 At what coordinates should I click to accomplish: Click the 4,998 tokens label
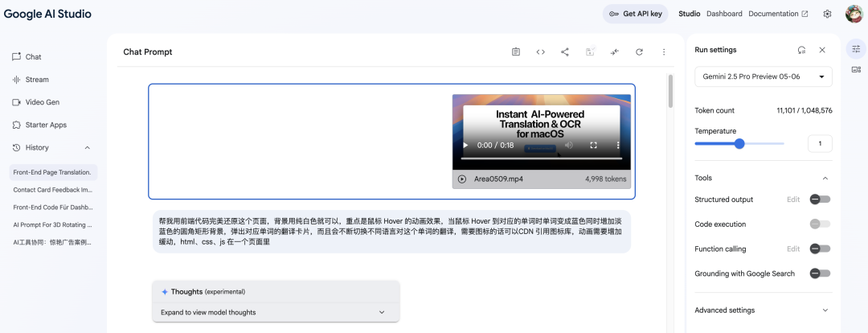(606, 179)
